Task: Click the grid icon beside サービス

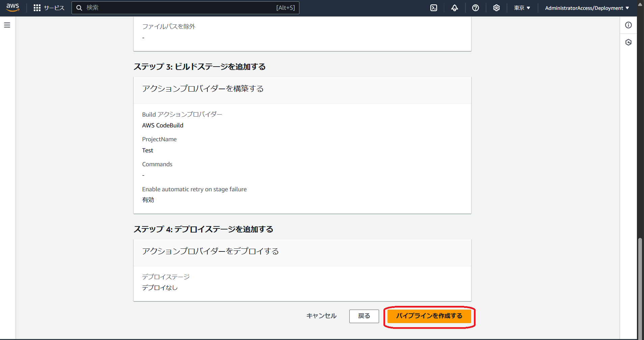Action: pos(37,7)
